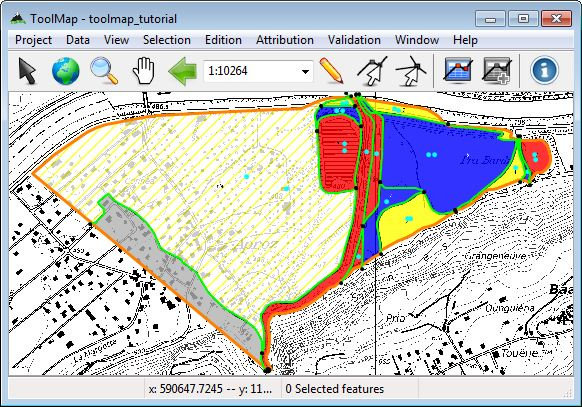Click the add attribute table icon

[497, 70]
